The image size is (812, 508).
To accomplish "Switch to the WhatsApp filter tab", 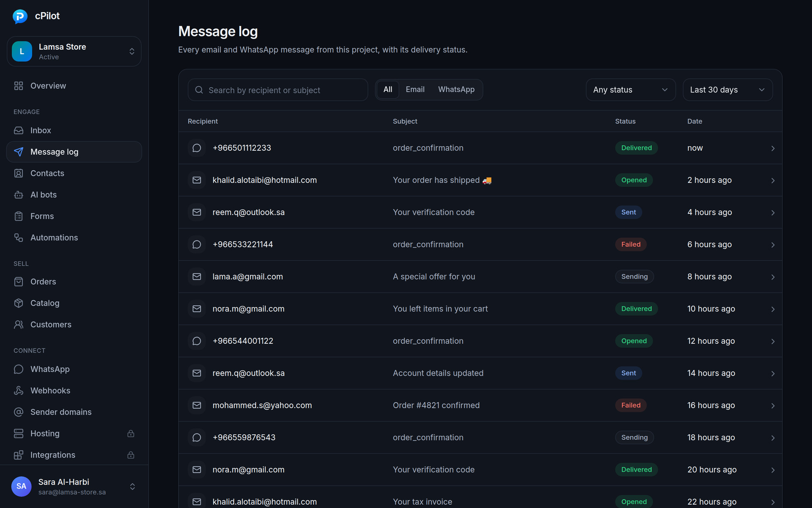I will pyautogui.click(x=456, y=89).
